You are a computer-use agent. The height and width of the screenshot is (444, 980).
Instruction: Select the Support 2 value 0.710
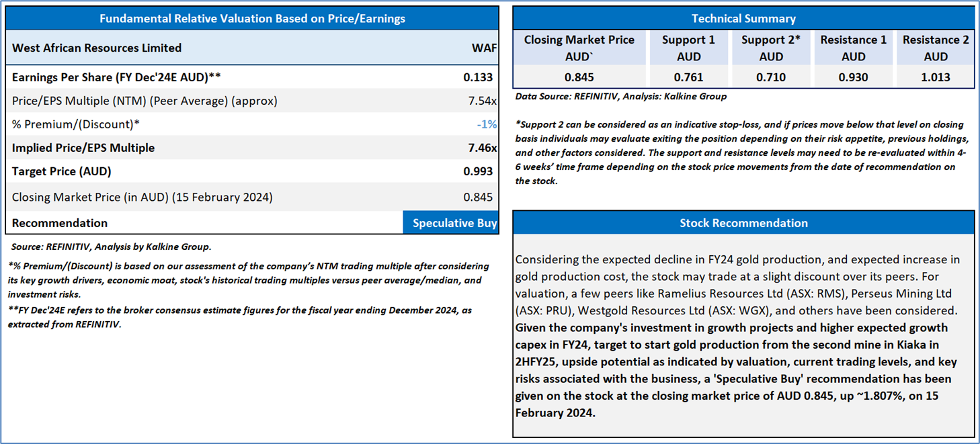coord(771,77)
